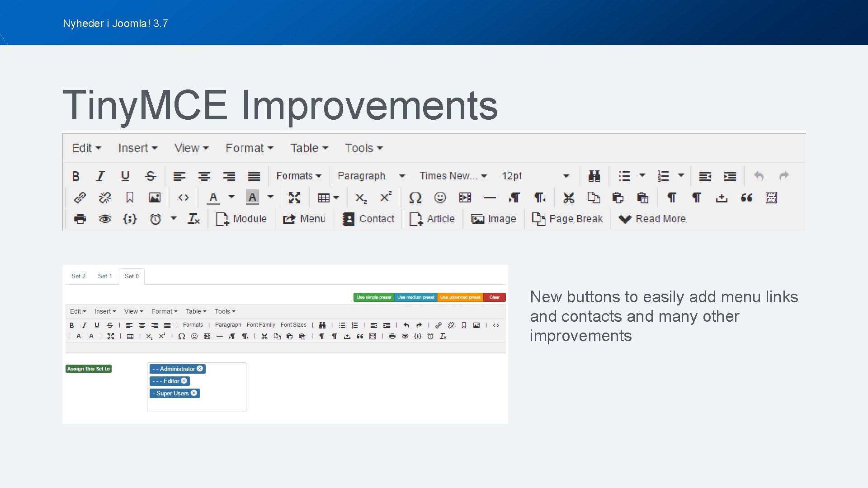
Task: Open the Times New font family dropdown
Action: 453,176
